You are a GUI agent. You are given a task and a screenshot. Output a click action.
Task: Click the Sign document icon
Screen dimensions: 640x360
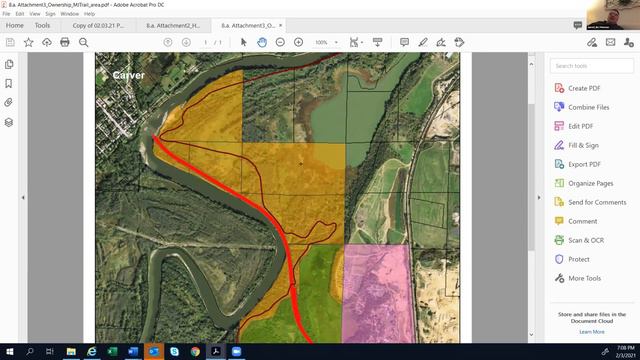tap(441, 42)
